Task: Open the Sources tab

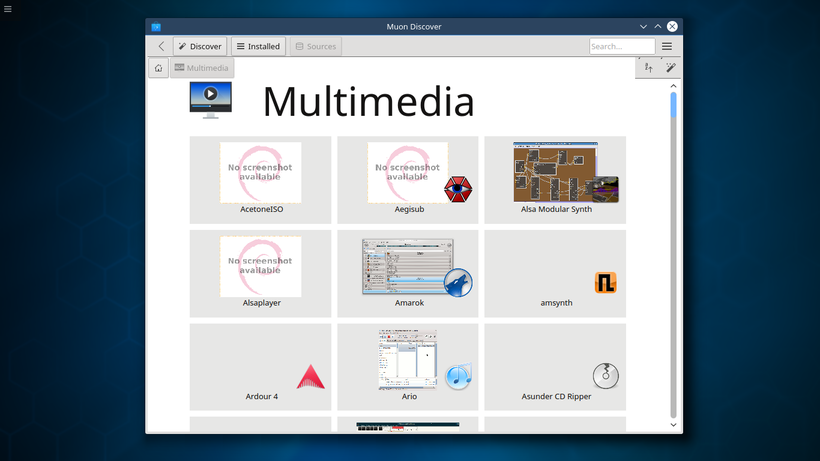Action: [316, 47]
